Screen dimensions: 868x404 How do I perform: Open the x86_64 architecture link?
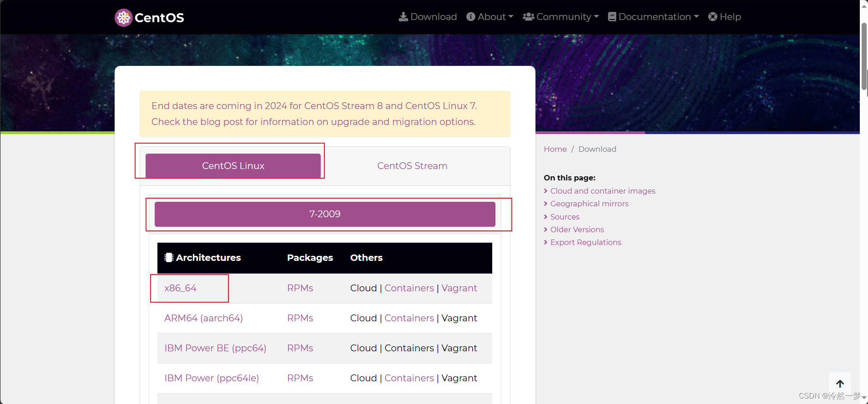point(181,288)
